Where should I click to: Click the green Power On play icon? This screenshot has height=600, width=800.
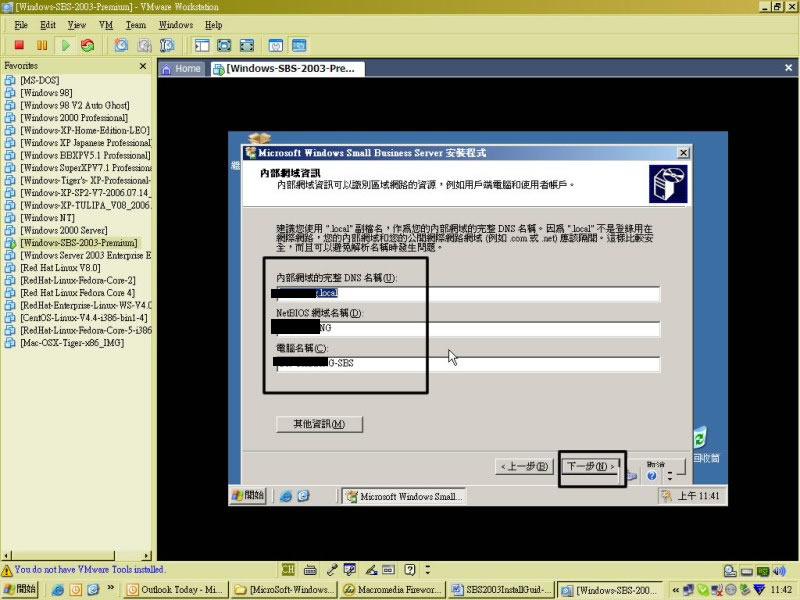[x=65, y=45]
